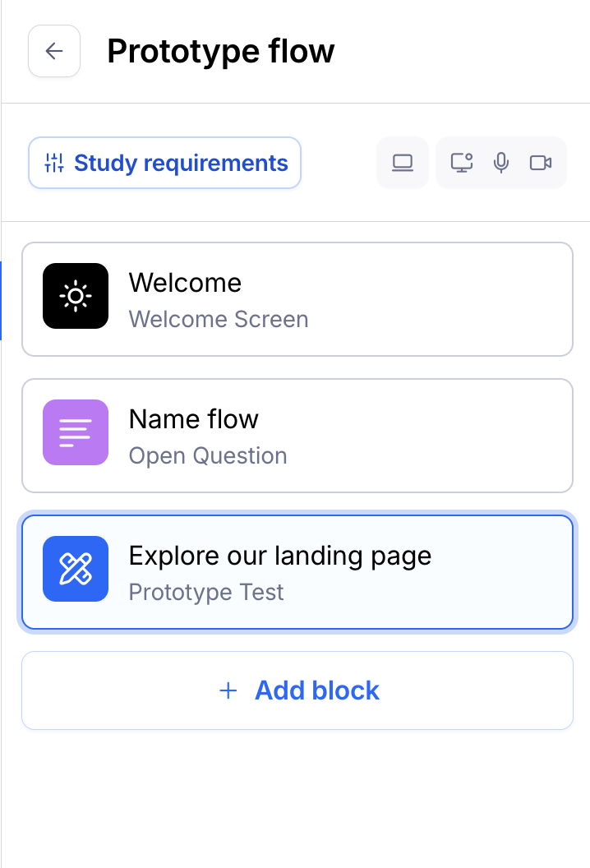
Task: Click the blue pencil-ruler Prototype Test icon
Action: click(76, 569)
